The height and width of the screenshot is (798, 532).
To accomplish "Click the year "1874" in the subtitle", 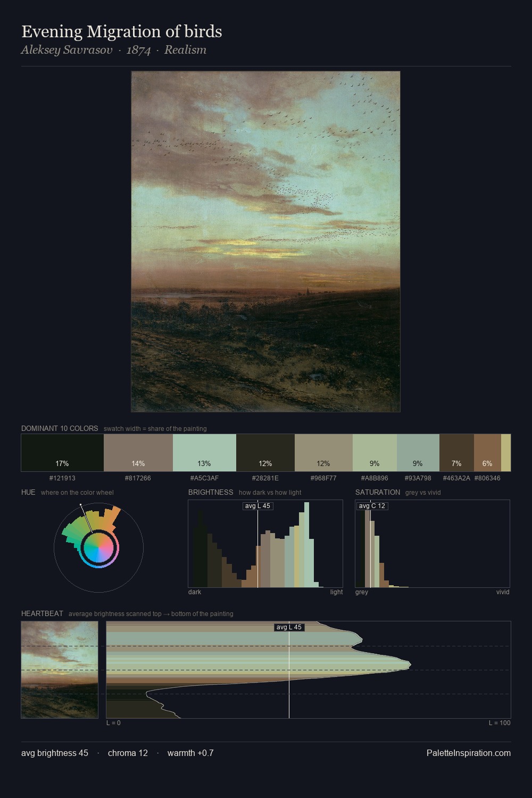I will [138, 50].
